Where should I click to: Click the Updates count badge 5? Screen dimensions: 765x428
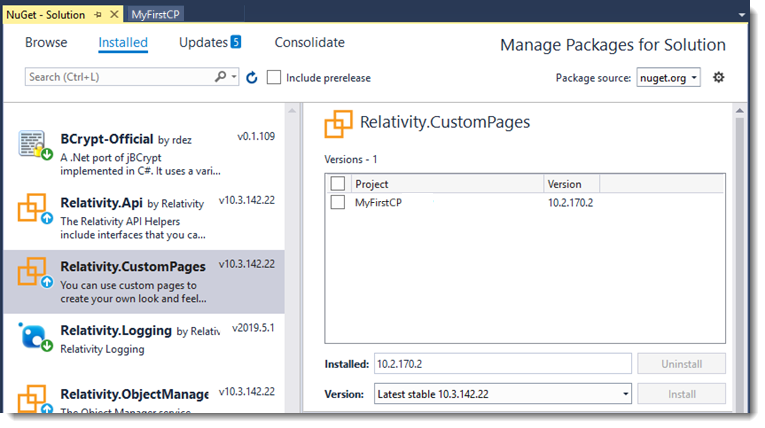tap(236, 42)
